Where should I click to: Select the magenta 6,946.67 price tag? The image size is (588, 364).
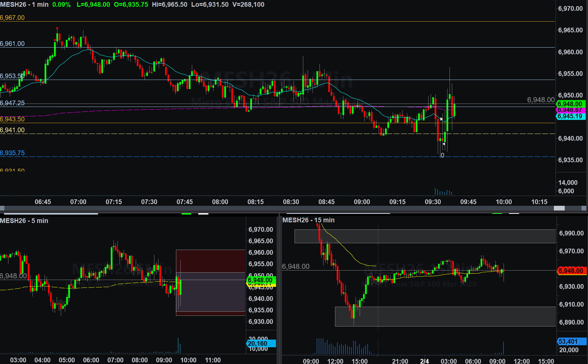[x=570, y=110]
